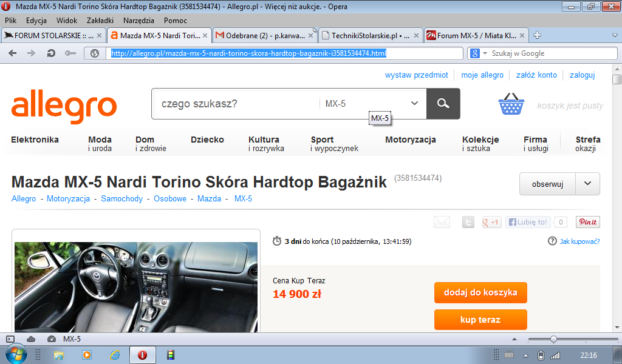This screenshot has width=622, height=364.
Task: Open Windows Media Player from taskbar
Action: pos(86,355)
